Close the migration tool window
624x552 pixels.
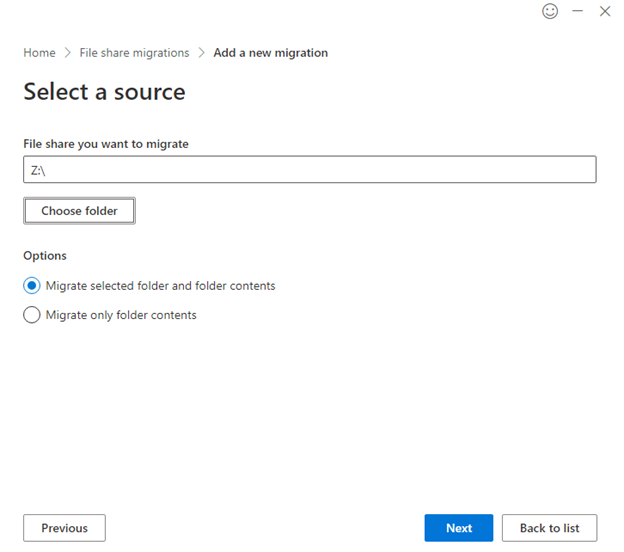point(605,11)
